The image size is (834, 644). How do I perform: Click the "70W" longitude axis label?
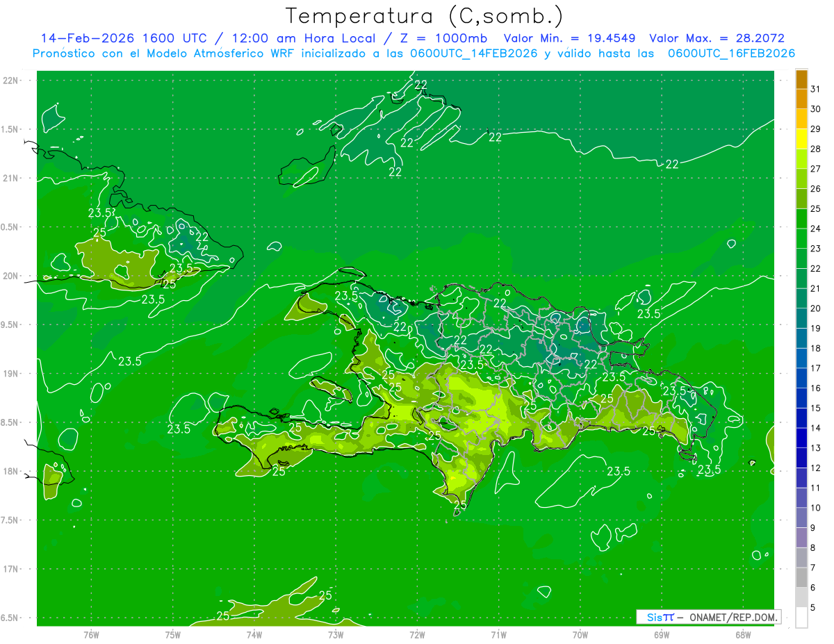pos(580,635)
